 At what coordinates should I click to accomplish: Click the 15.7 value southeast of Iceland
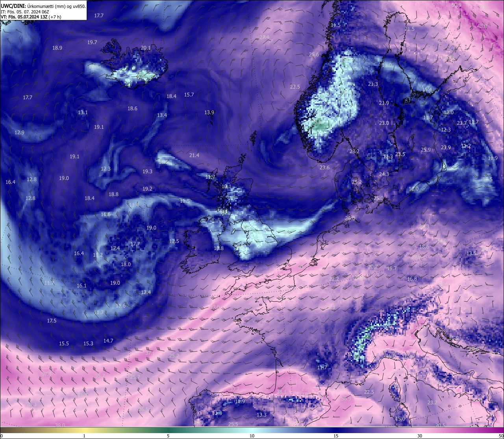coord(189,94)
